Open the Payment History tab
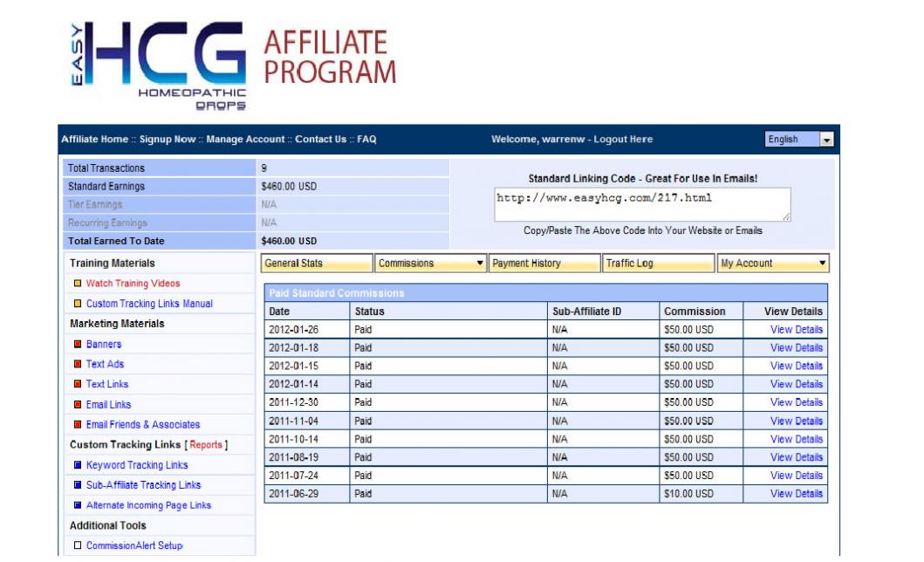Image resolution: width=924 pixels, height=562 pixels. click(x=544, y=264)
